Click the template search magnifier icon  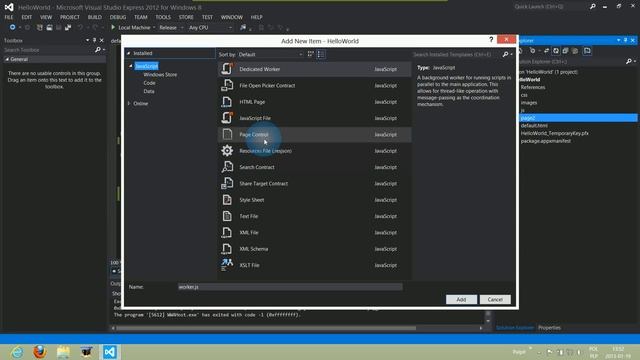(506, 54)
